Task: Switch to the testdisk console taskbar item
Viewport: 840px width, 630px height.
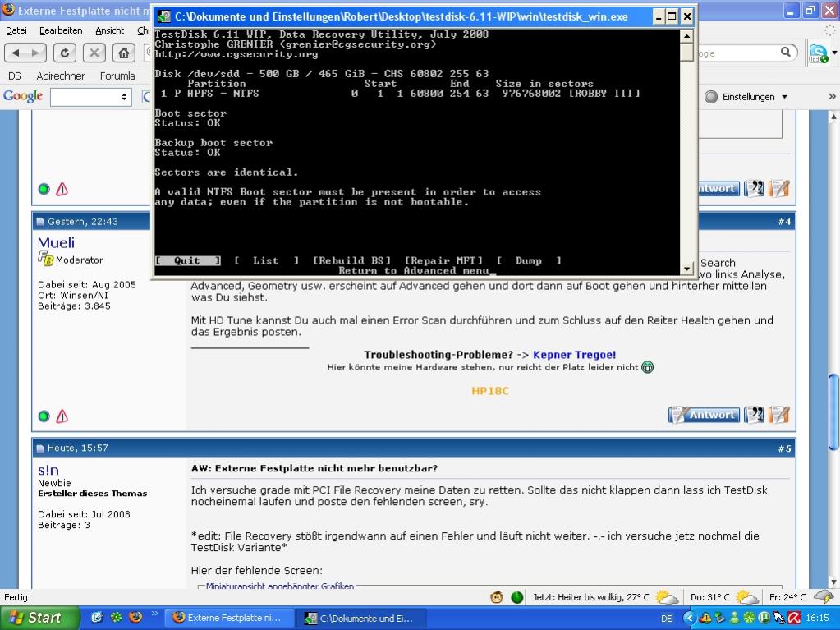Action: tap(362, 618)
